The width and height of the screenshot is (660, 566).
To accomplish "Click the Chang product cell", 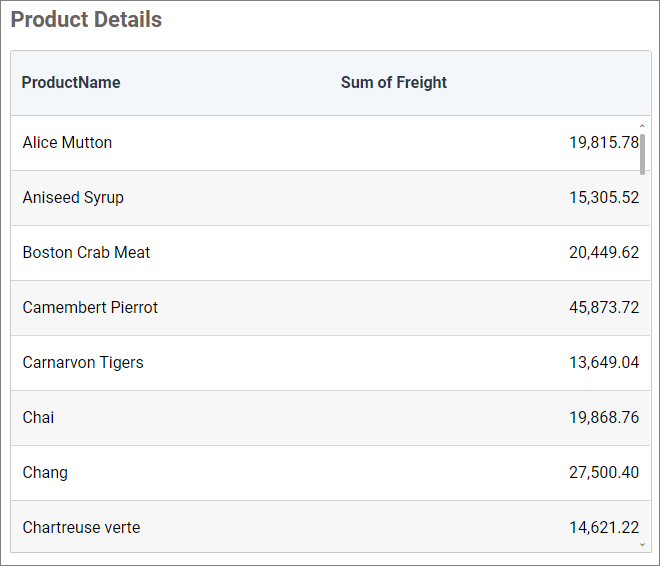I will pyautogui.click(x=45, y=473).
